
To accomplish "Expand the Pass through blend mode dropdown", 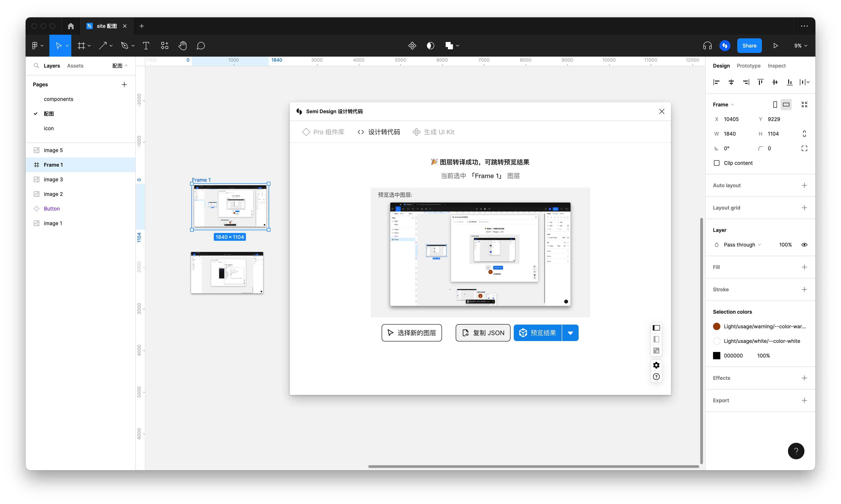I will [742, 244].
